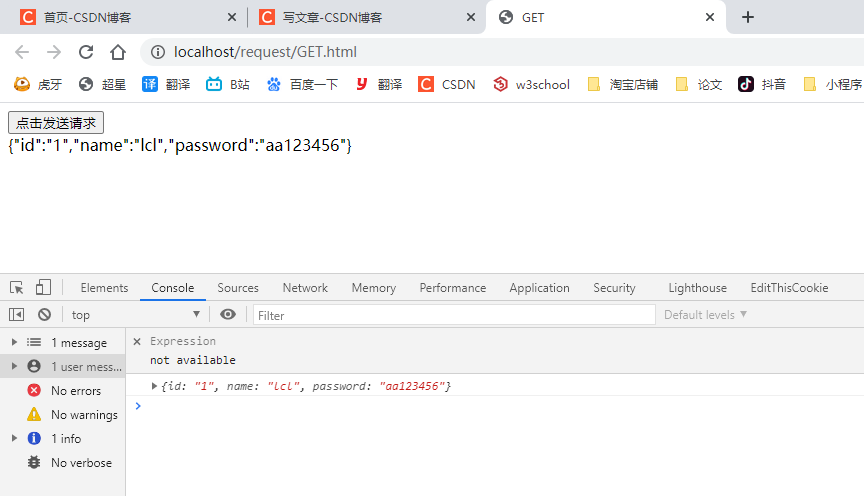Open the Memory DevTools tab
Viewport: 864px width, 496px height.
[x=374, y=288]
